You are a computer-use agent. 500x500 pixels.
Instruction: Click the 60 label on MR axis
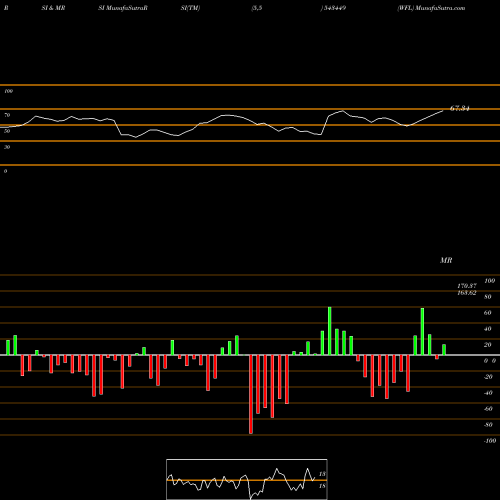point(488,313)
